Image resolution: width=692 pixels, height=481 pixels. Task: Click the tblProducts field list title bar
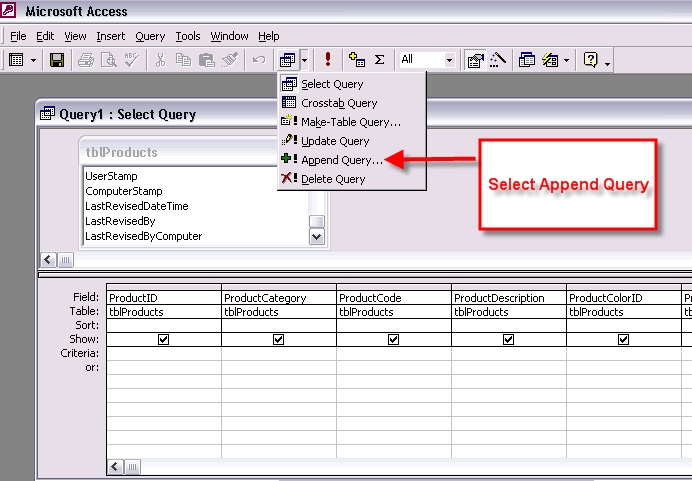(x=179, y=152)
